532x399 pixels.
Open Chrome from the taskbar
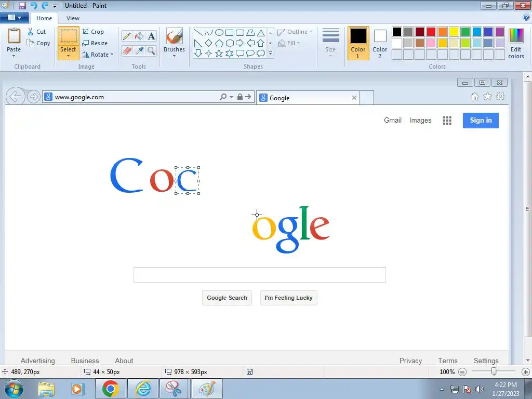point(110,389)
